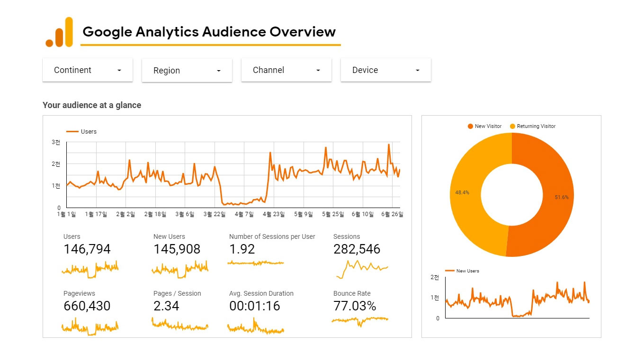Image resolution: width=644 pixels, height=354 pixels.
Task: Click the New Users sparkline under 145,908
Action: [180, 269]
